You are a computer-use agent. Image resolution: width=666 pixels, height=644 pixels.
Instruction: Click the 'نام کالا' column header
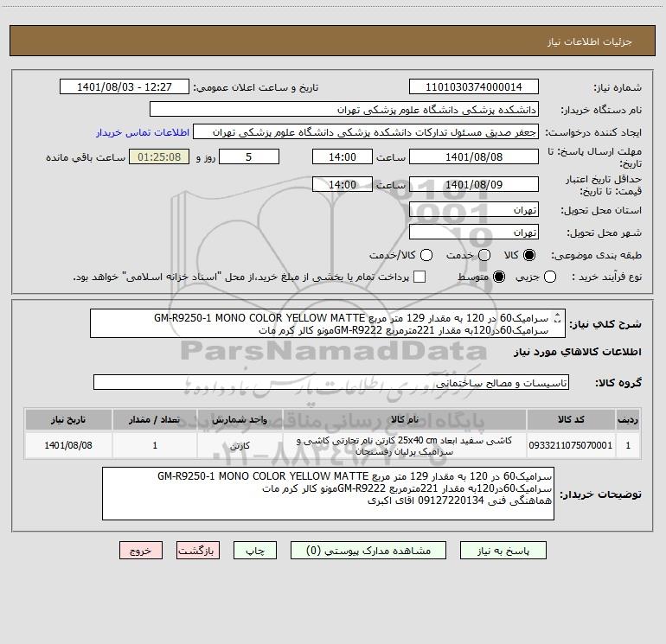coord(405,420)
